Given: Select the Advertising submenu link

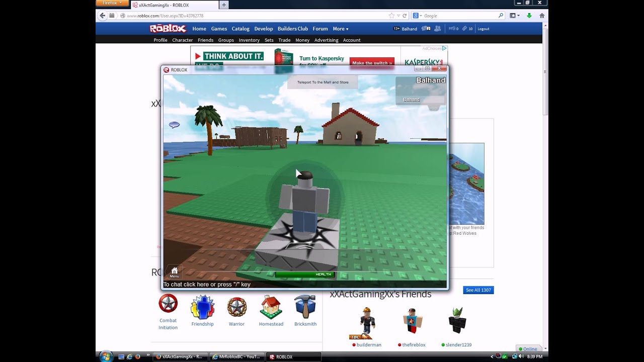Looking at the screenshot, I should point(326,40).
